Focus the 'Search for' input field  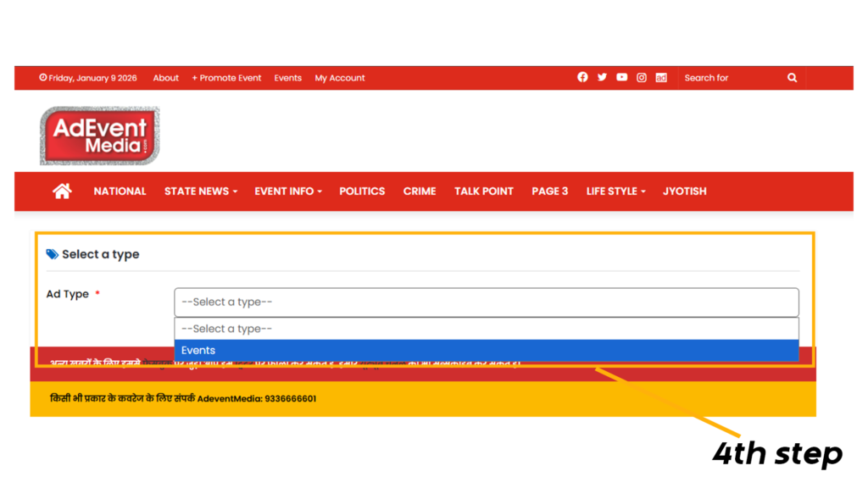click(729, 78)
